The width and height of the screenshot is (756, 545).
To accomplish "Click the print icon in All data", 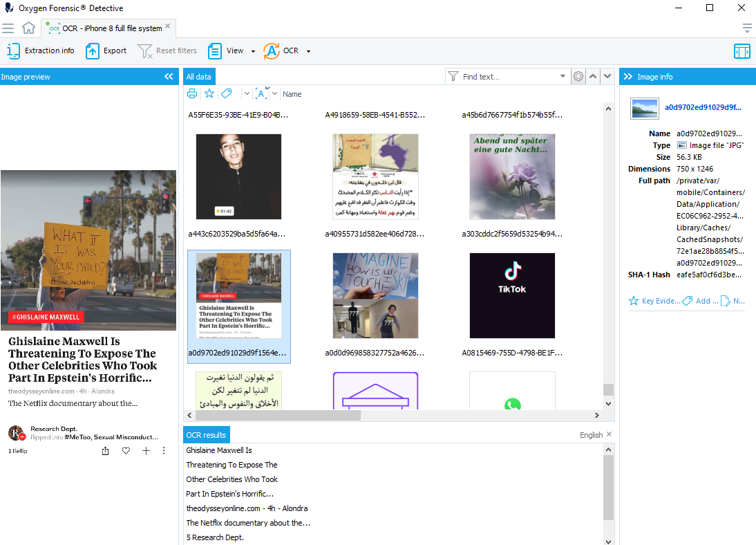I will (x=193, y=93).
